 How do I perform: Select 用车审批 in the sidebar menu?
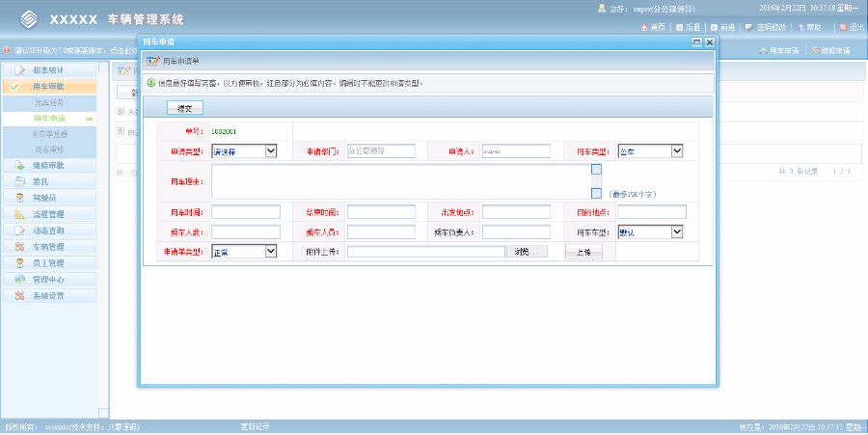49,87
